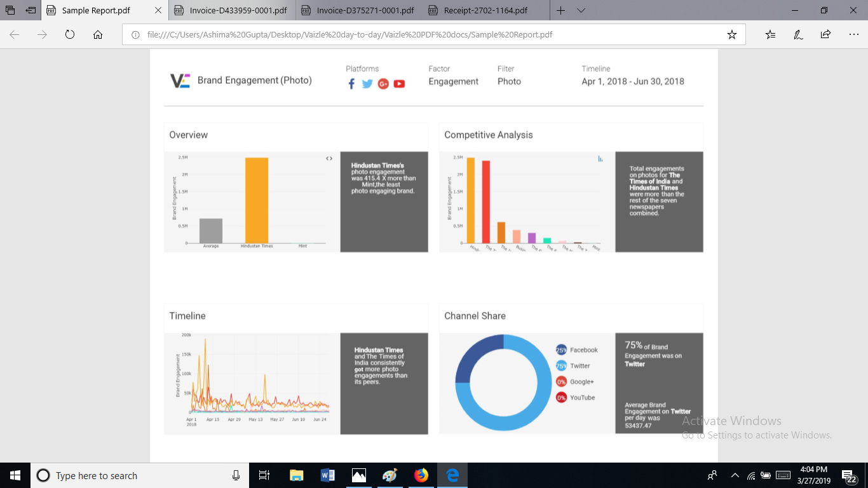Click the code brackets icon in Overview chart
Viewport: 868px width, 488px height.
tap(329, 158)
